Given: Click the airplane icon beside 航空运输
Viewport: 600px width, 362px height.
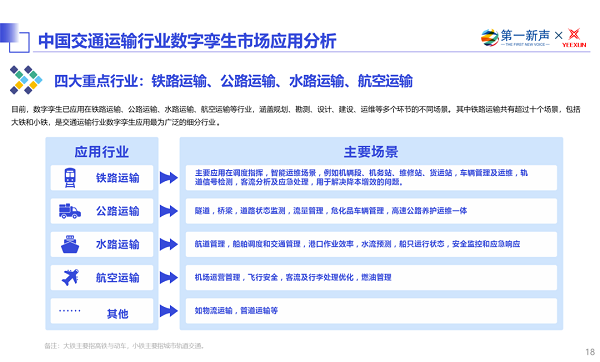Looking at the screenshot, I should tap(70, 277).
